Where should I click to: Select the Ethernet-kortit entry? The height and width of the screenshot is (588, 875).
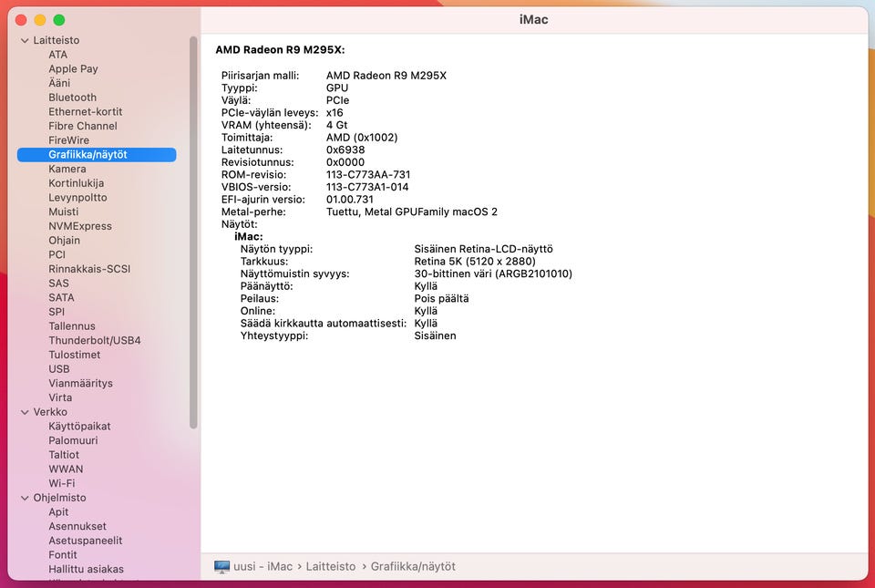85,111
